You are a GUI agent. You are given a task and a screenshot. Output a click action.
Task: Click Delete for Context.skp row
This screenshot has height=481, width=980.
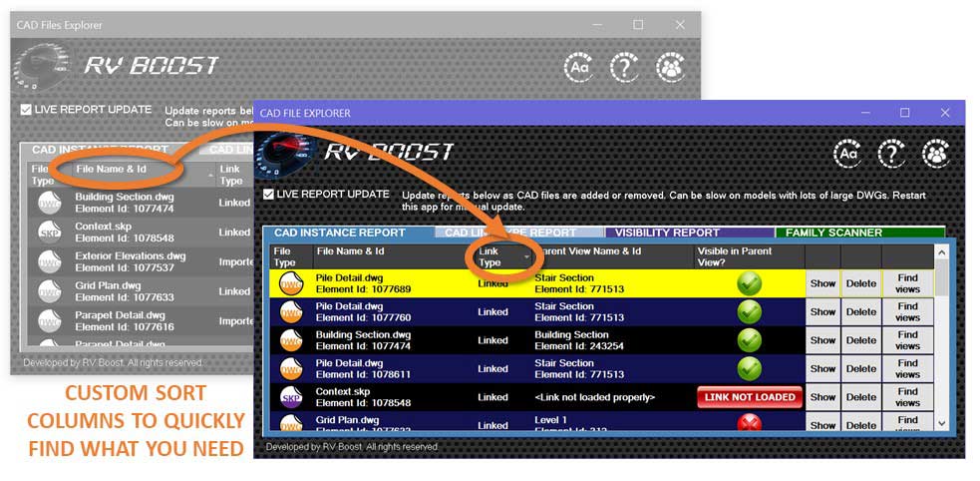pyautogui.click(x=860, y=397)
